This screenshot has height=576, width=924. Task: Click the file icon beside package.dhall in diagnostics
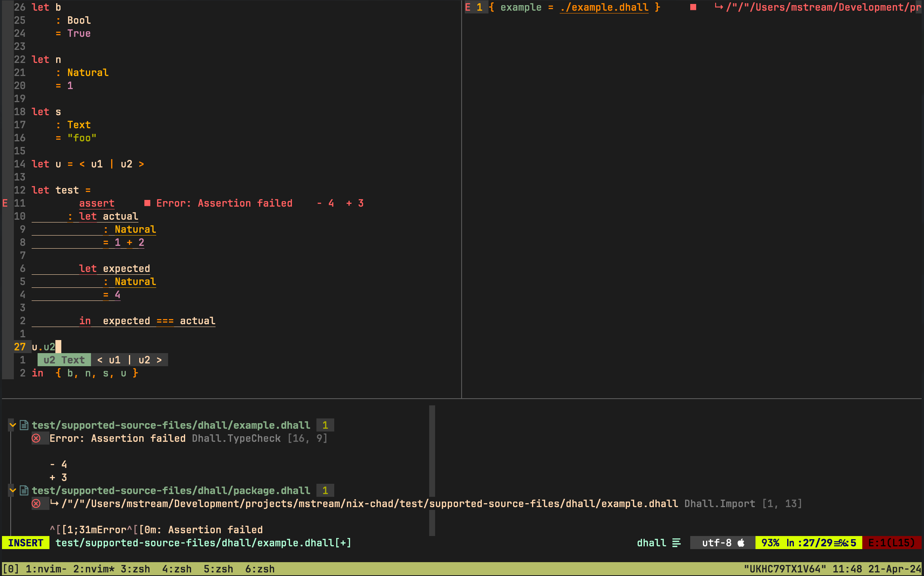[x=24, y=490]
